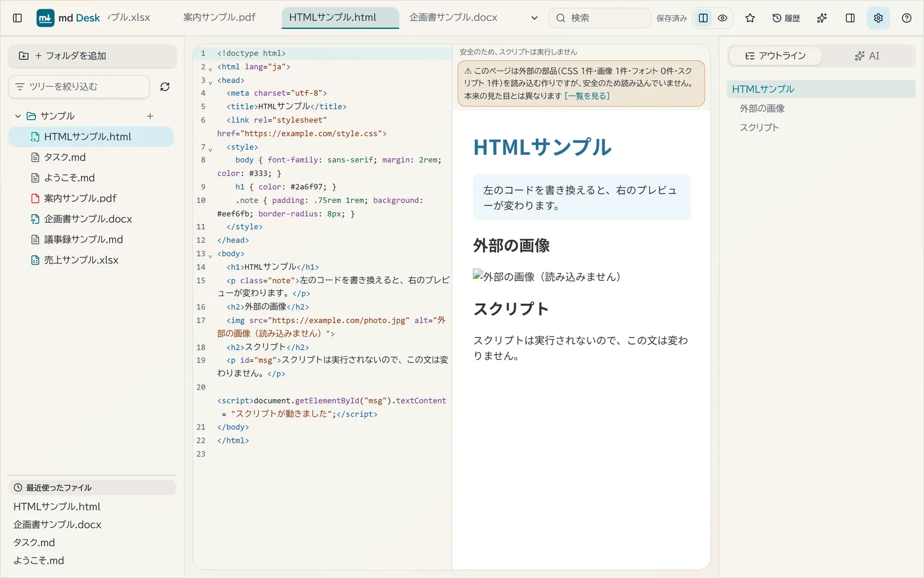Viewport: 924px width, 578px height.
Task: Click the md Desk logo
Action: pyautogui.click(x=68, y=18)
